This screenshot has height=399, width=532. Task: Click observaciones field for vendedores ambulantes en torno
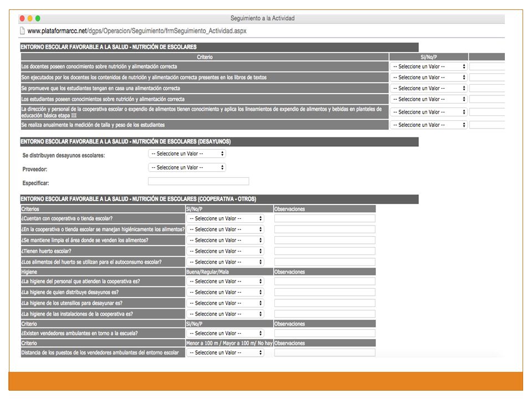pyautogui.click(x=325, y=333)
